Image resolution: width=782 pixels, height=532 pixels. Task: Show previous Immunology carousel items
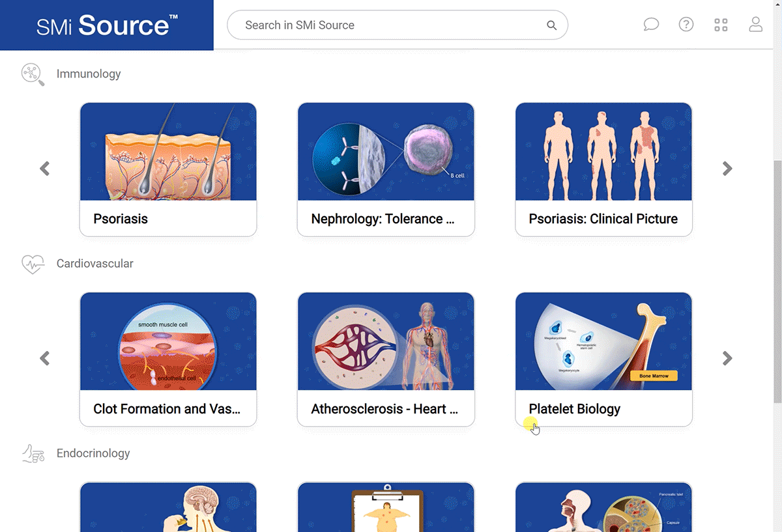[x=44, y=169]
